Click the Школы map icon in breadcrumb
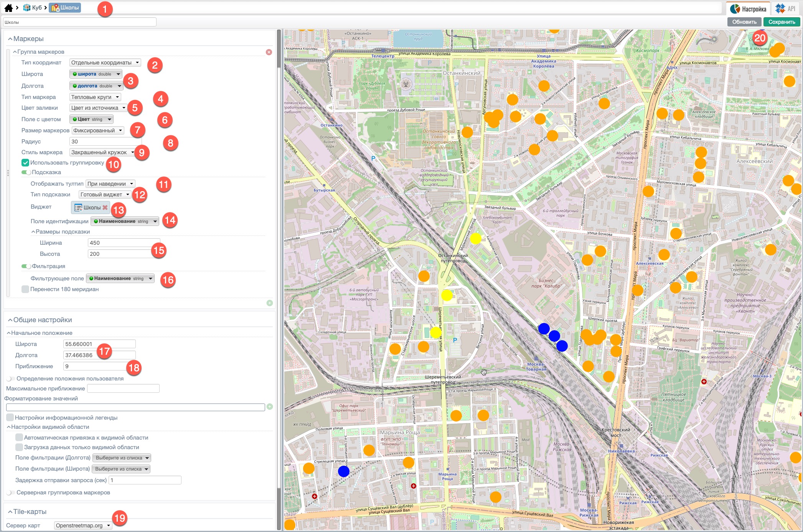 tap(55, 8)
